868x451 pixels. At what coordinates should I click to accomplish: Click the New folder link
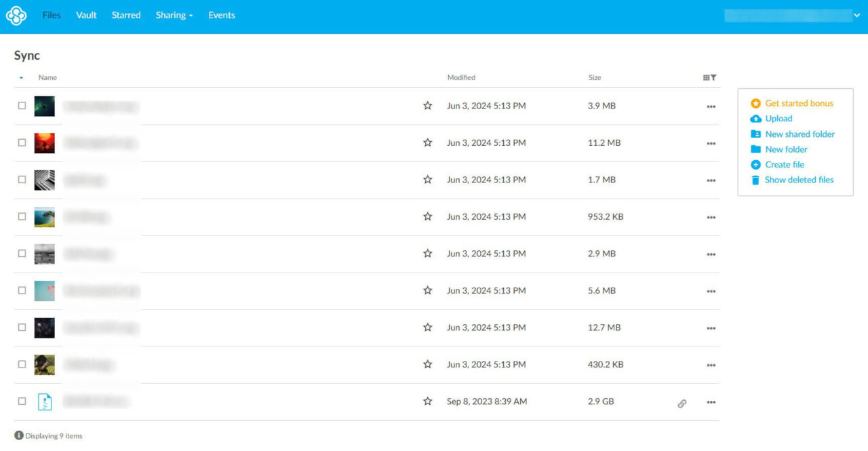click(x=786, y=149)
